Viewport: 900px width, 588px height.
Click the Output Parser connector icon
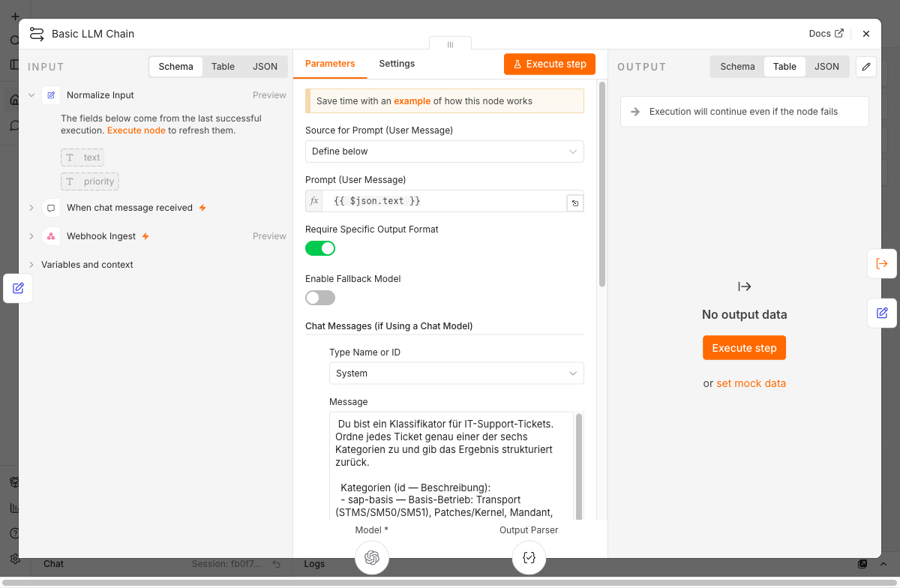pyautogui.click(x=529, y=557)
